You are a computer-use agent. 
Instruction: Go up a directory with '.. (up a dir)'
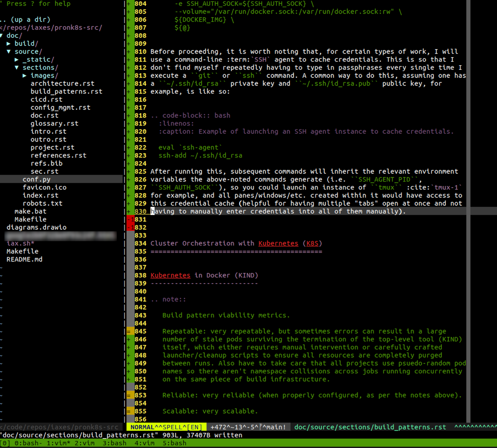pyautogui.click(x=25, y=20)
